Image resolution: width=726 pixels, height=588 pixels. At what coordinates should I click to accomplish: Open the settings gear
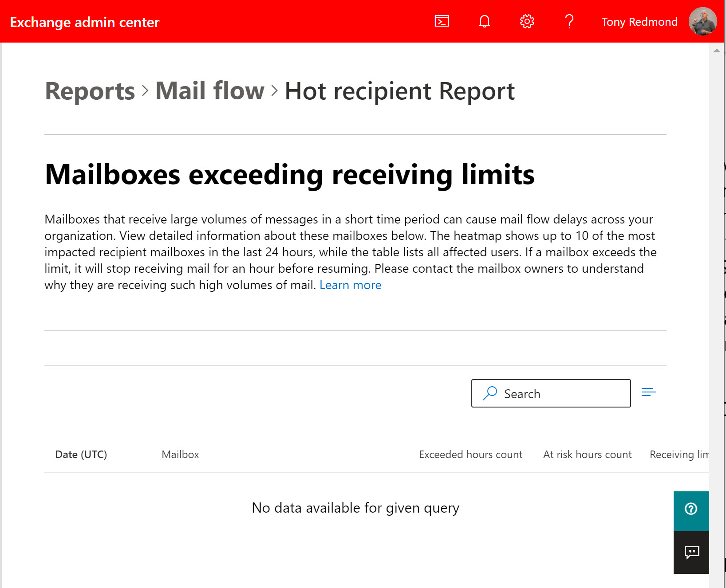click(527, 21)
